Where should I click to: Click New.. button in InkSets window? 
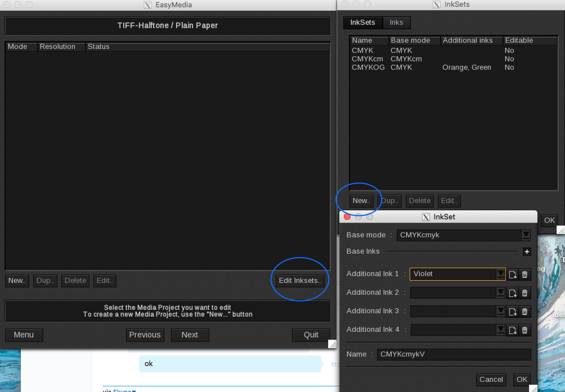pyautogui.click(x=361, y=201)
